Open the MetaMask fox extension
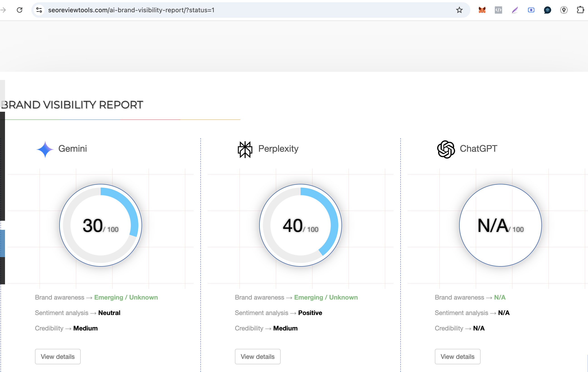Screen dimensions: 588x372 tap(482, 10)
